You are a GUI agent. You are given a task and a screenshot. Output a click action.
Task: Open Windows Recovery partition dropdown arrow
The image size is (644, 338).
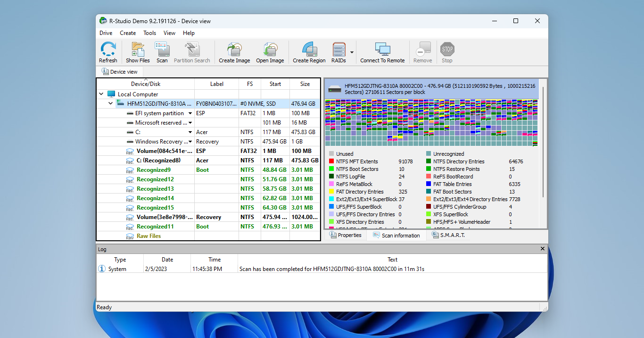click(190, 142)
